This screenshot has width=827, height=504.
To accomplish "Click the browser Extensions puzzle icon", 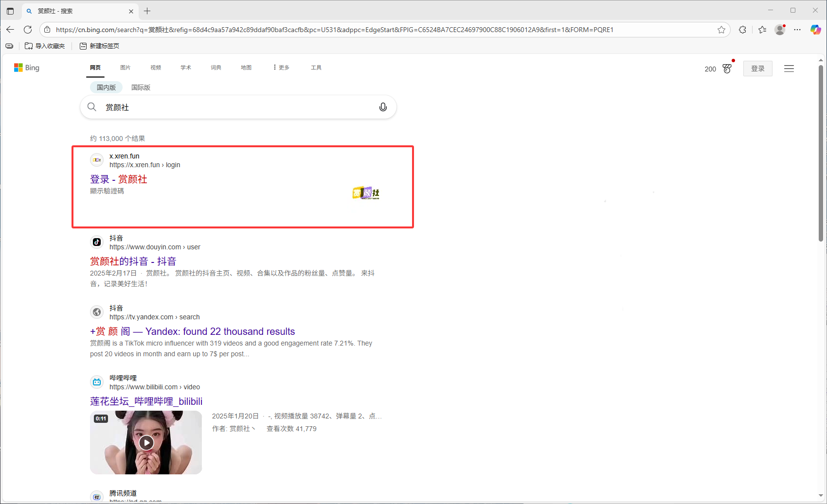I will (742, 30).
